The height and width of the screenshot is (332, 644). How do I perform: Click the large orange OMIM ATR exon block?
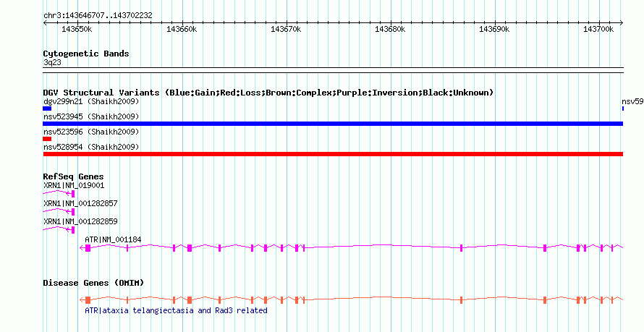point(88,300)
